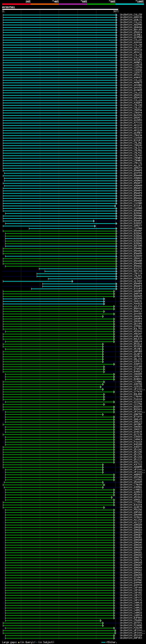Viewport: 146px width, 644px height.
Task: Click the cyan alignment bar for UniRef100_C0LL61
Action: pos(60,22)
